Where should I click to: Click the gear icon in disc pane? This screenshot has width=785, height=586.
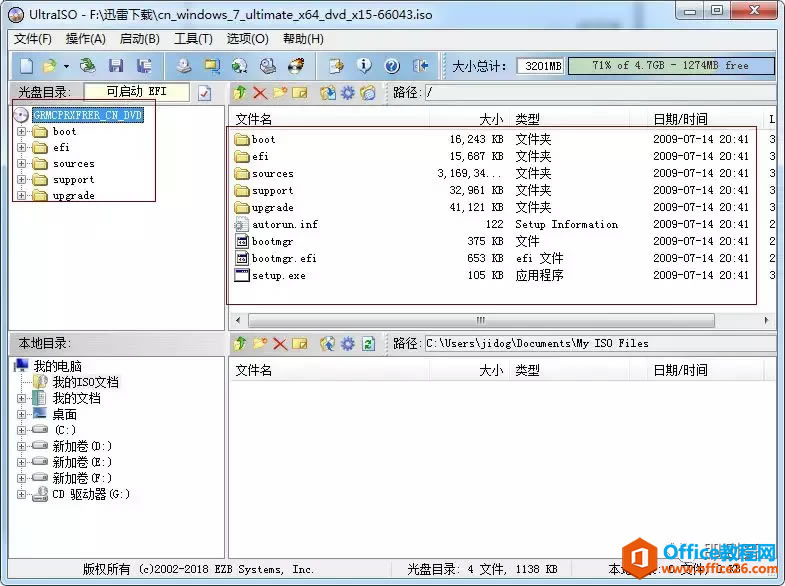tap(347, 93)
